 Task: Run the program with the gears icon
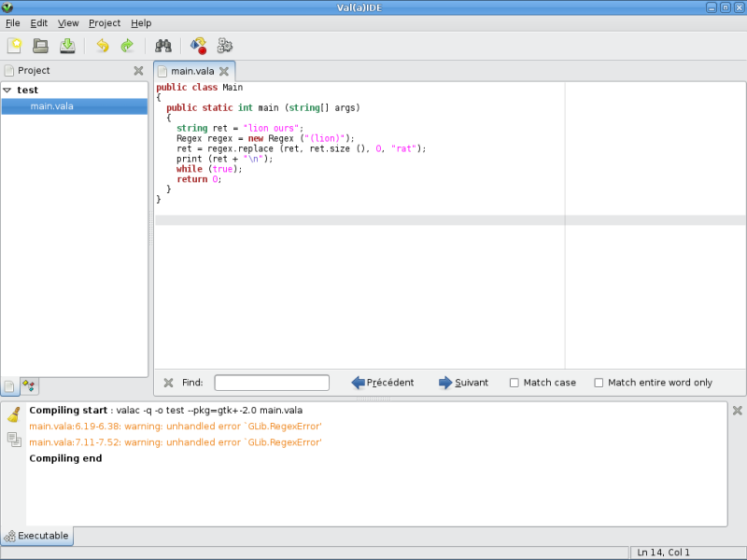click(x=225, y=46)
